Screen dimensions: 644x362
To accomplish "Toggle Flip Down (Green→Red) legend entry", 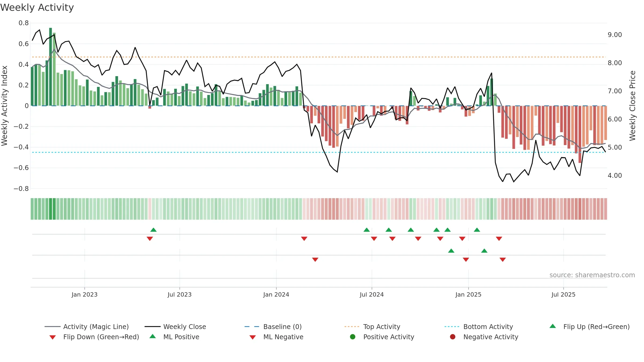I will (x=94, y=337).
